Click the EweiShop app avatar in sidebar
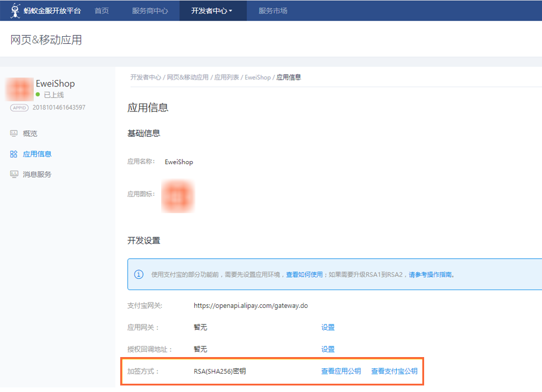542x392 pixels. [19, 89]
